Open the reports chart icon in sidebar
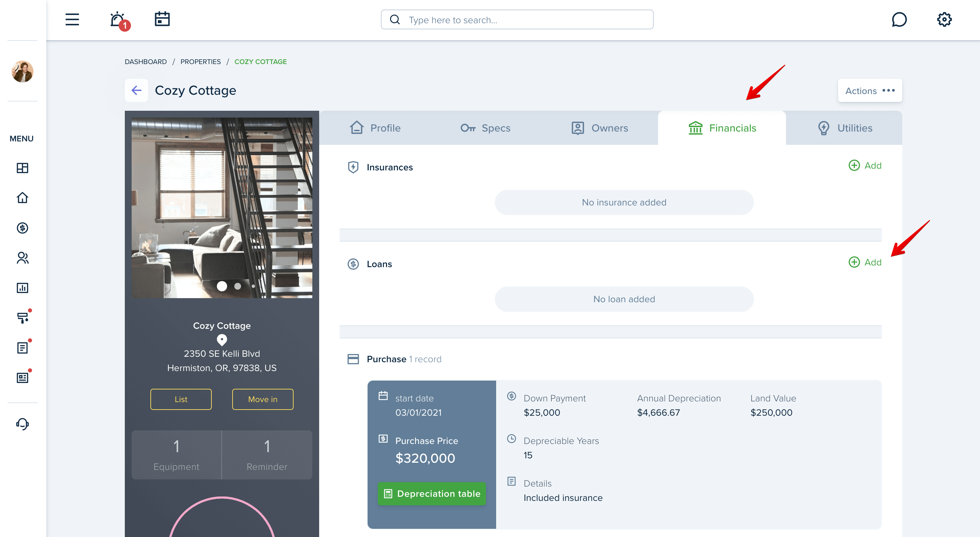 [23, 288]
